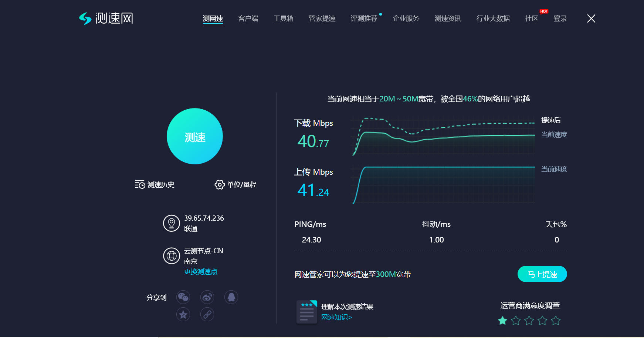Rate operator satisfaction four stars
This screenshot has width=644, height=338.
542,321
